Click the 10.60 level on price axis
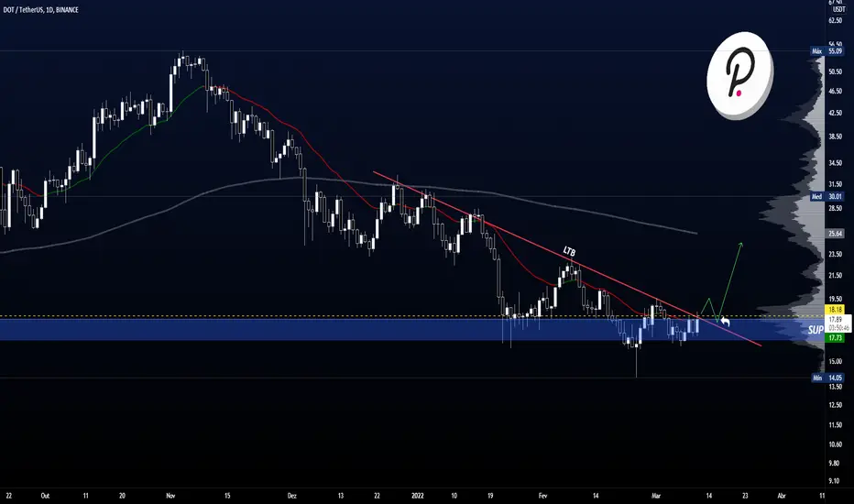The height and width of the screenshot is (504, 854). (835, 444)
